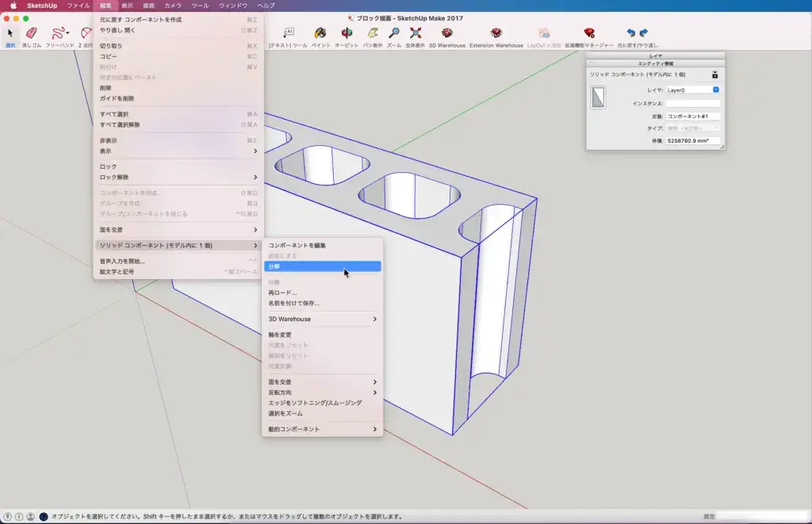Expand the 表示 submenu in edit menu
The width and height of the screenshot is (812, 524).
178,151
